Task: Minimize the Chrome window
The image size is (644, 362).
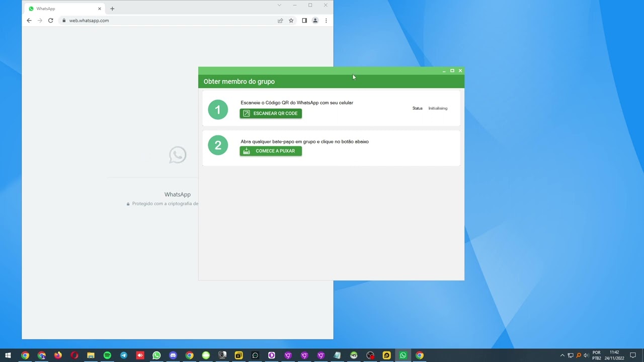Action: point(294,5)
